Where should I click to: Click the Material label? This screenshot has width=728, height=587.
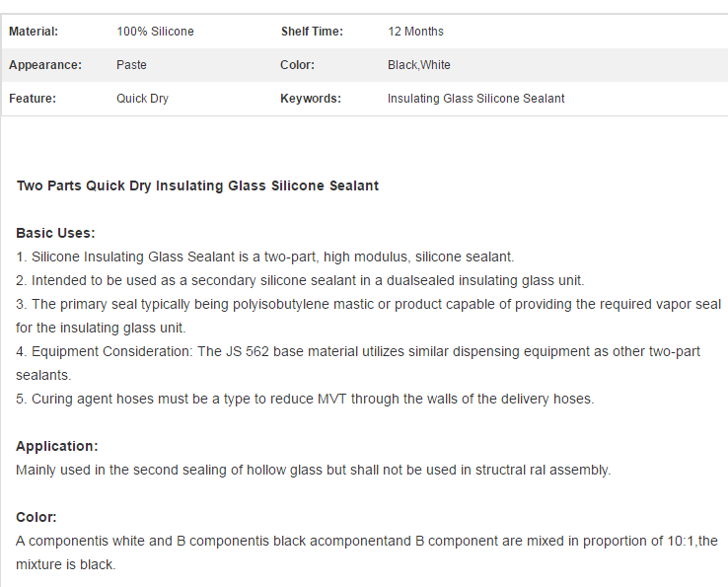click(x=34, y=32)
